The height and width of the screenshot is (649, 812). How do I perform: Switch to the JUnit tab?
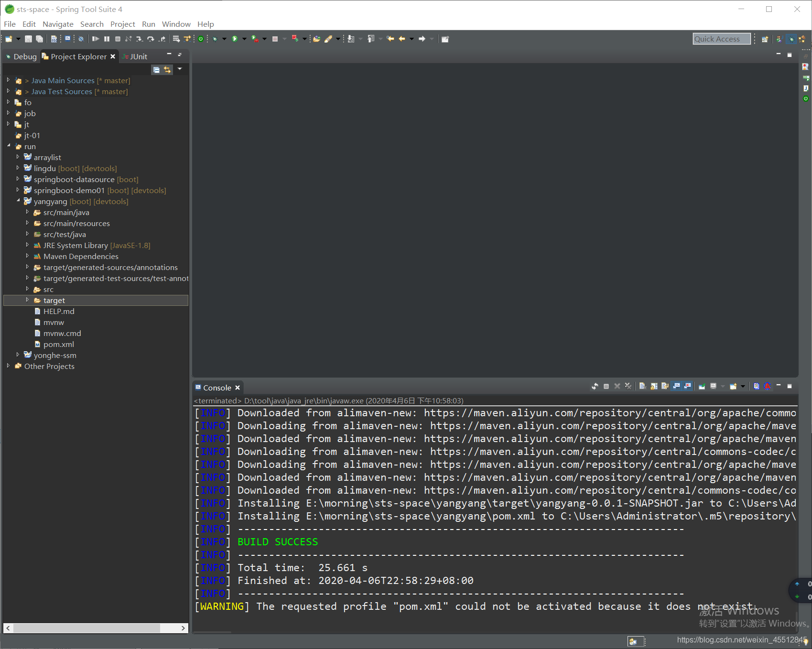(x=135, y=56)
